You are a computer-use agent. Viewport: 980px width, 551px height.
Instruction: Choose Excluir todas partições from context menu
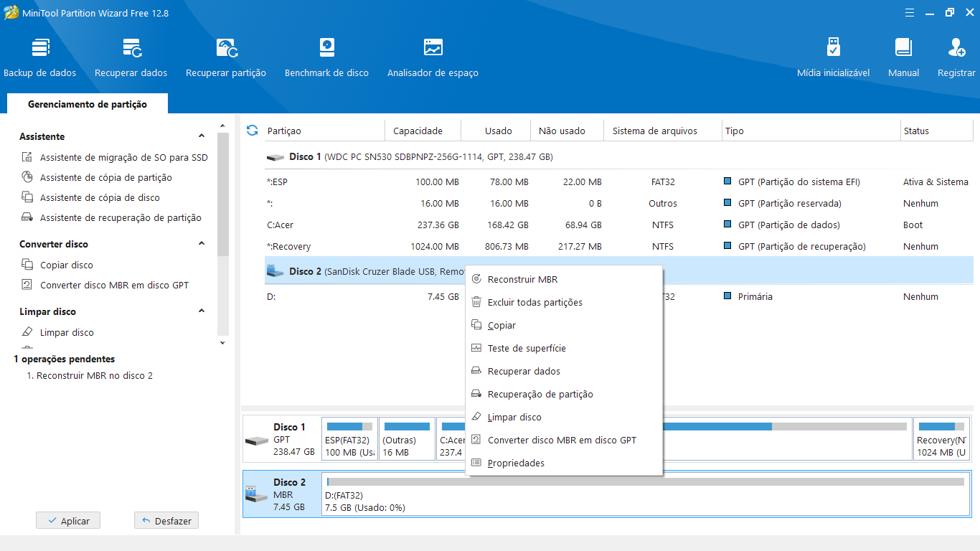[534, 303]
